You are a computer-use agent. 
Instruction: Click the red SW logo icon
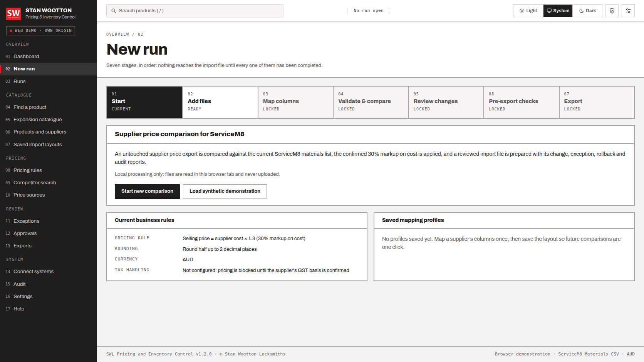[x=13, y=13]
